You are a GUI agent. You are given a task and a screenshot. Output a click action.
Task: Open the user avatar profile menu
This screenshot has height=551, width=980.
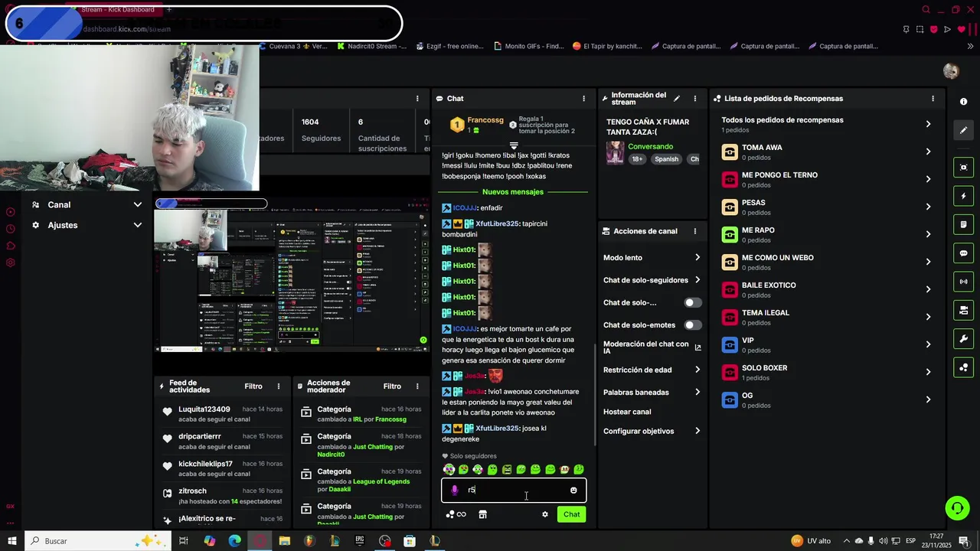pos(951,71)
